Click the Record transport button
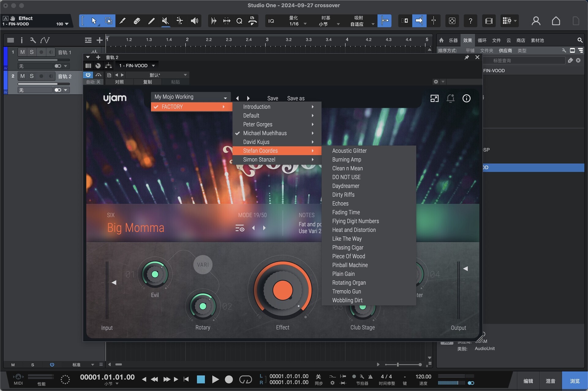 (x=229, y=379)
